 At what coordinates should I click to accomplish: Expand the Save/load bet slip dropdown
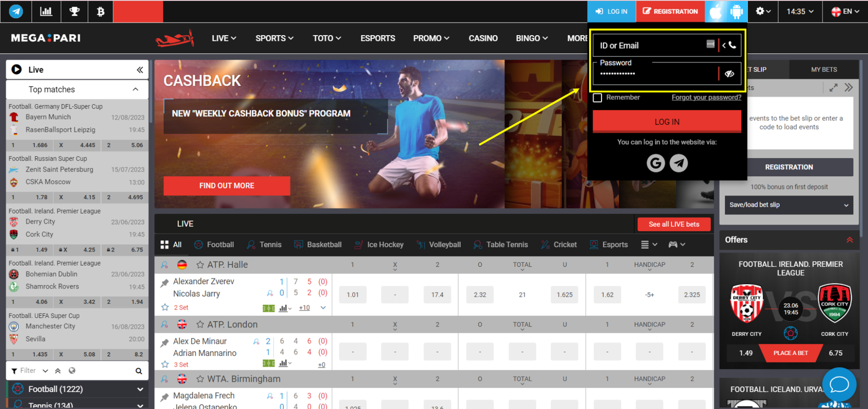789,205
